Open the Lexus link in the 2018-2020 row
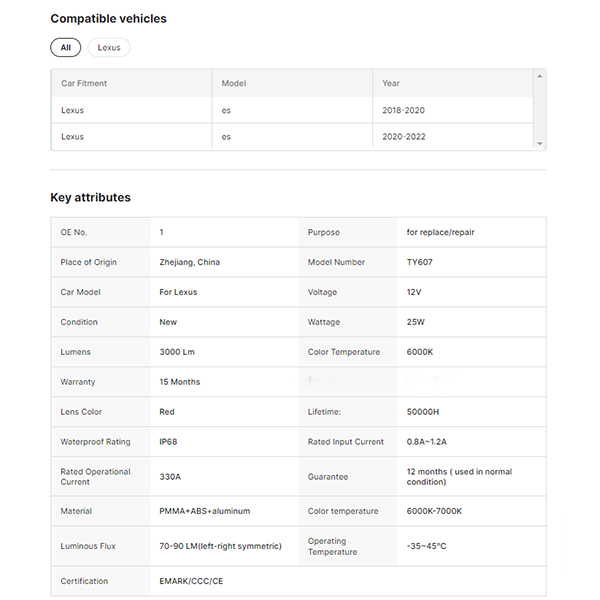 tap(72, 110)
